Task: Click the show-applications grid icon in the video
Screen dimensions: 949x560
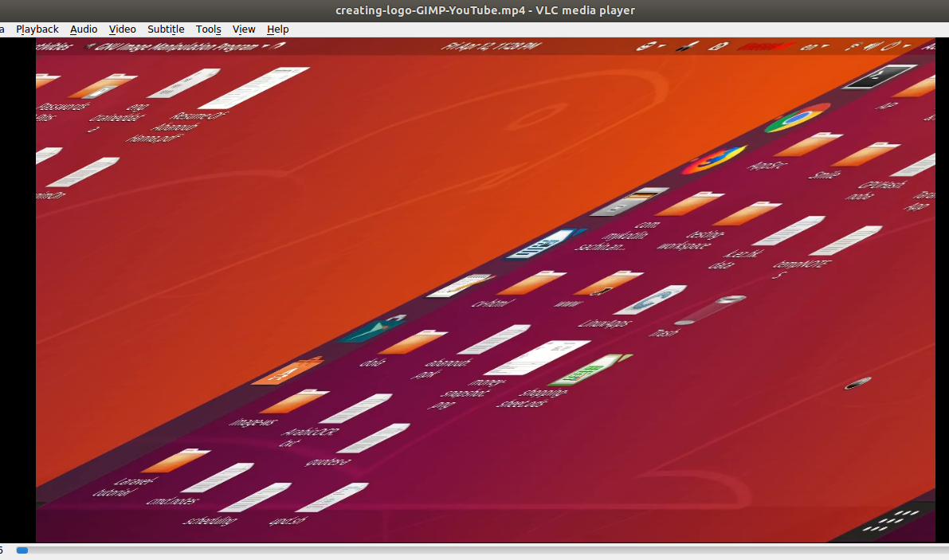Action: point(890,521)
